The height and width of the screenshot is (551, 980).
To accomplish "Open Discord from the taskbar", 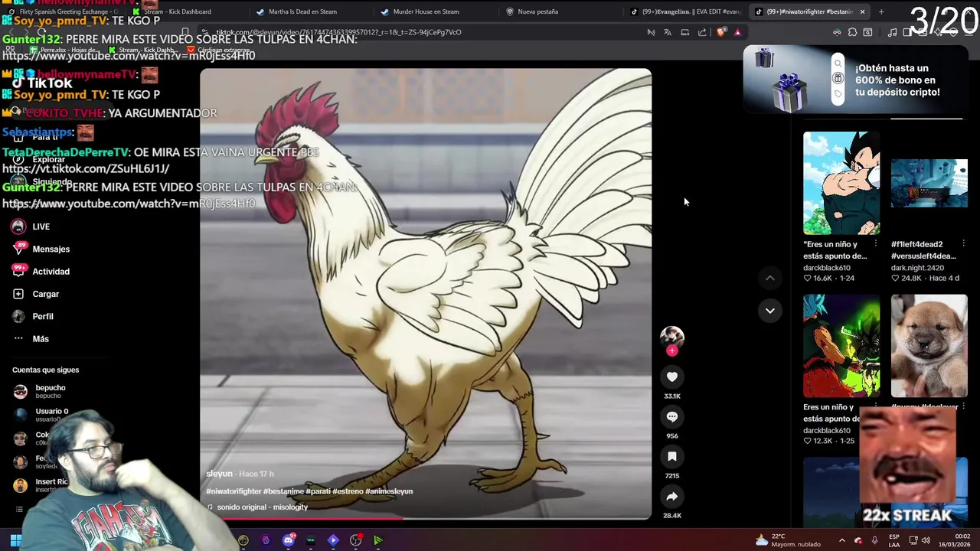I will tap(288, 540).
